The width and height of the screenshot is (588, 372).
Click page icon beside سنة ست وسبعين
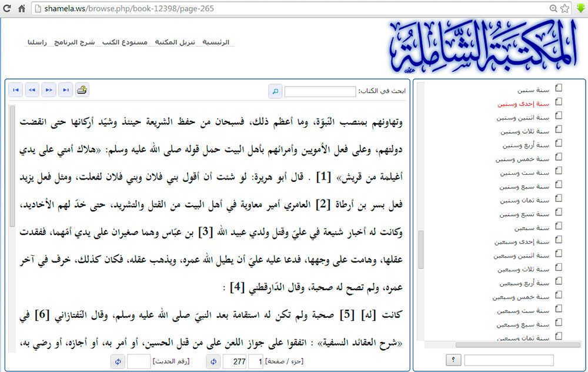559,309
